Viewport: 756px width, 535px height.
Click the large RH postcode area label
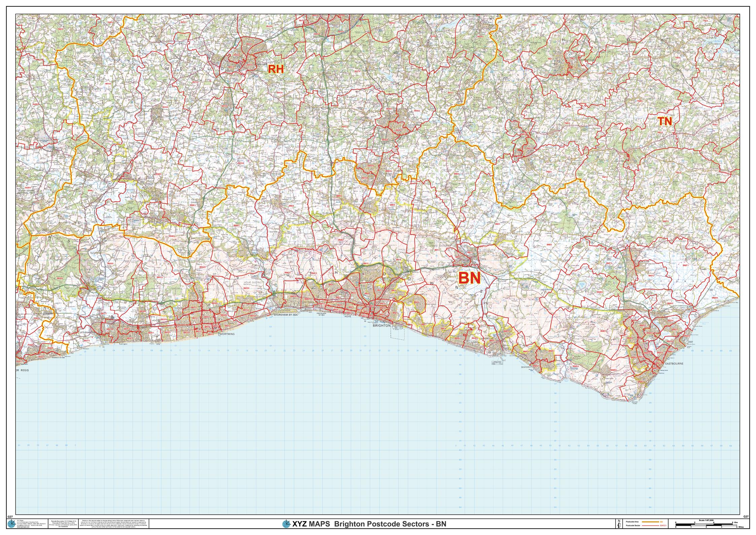[x=276, y=69]
